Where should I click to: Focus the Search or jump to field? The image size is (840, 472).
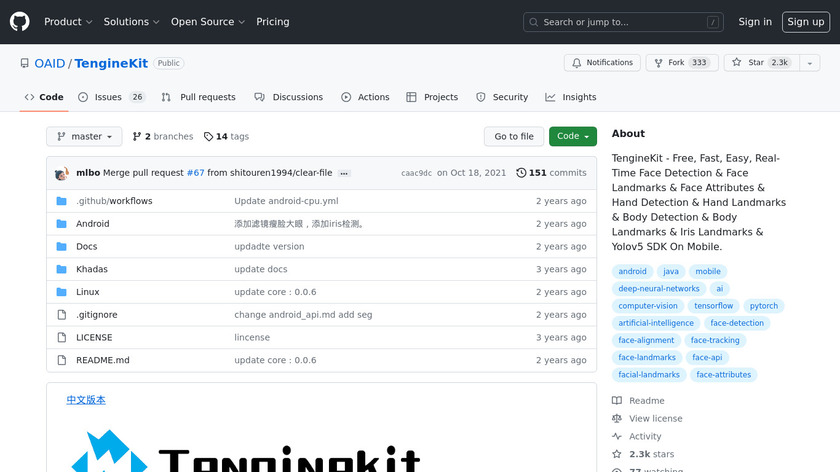(x=623, y=22)
